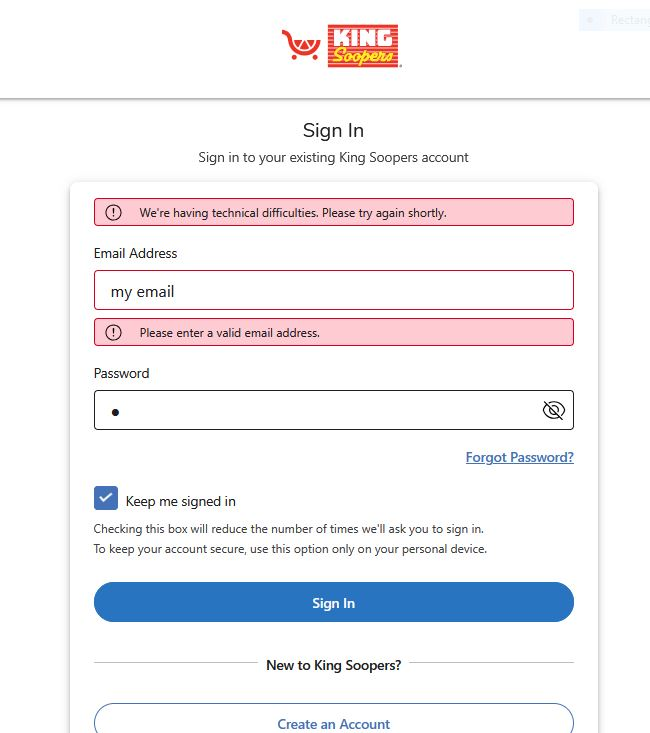Click the alert icon beside invalid email message

coord(113,333)
